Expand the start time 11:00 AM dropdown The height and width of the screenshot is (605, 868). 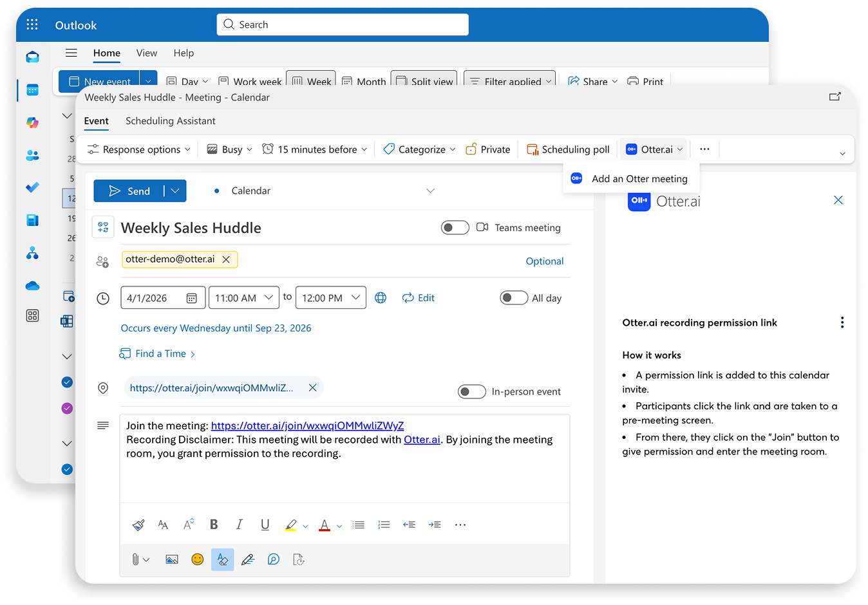[269, 297]
